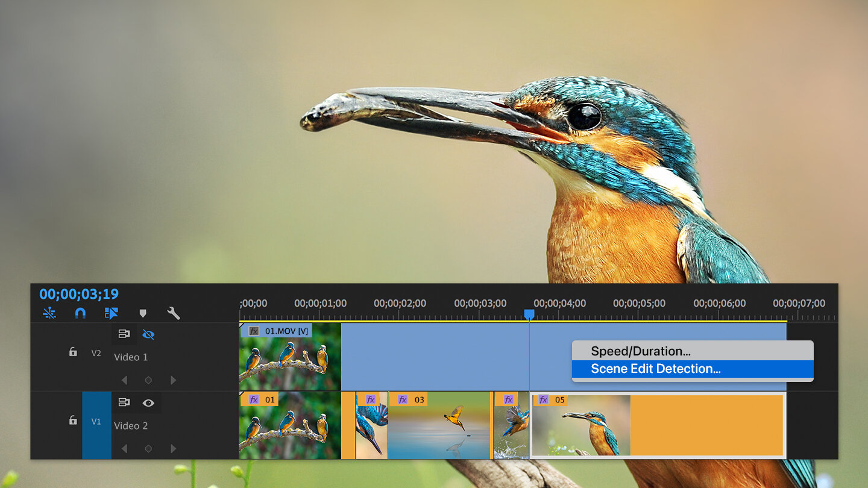Image resolution: width=868 pixels, height=488 pixels.
Task: Click ruler at 00;00;02;00
Action: point(400,304)
